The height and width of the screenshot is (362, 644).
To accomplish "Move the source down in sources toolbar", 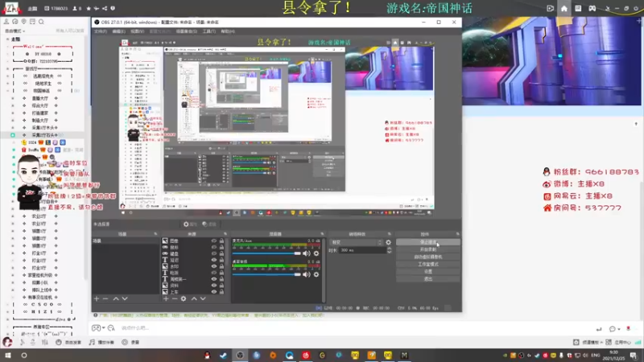I will click(x=203, y=298).
